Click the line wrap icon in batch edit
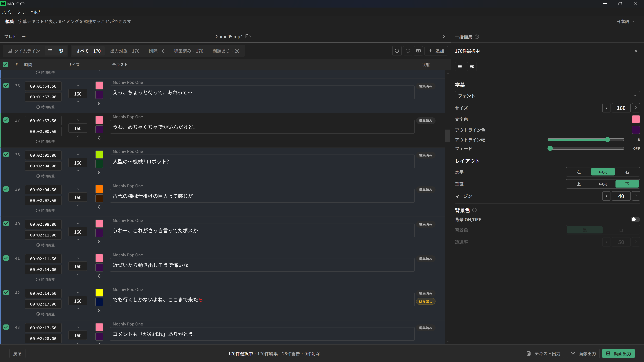 pyautogui.click(x=472, y=67)
